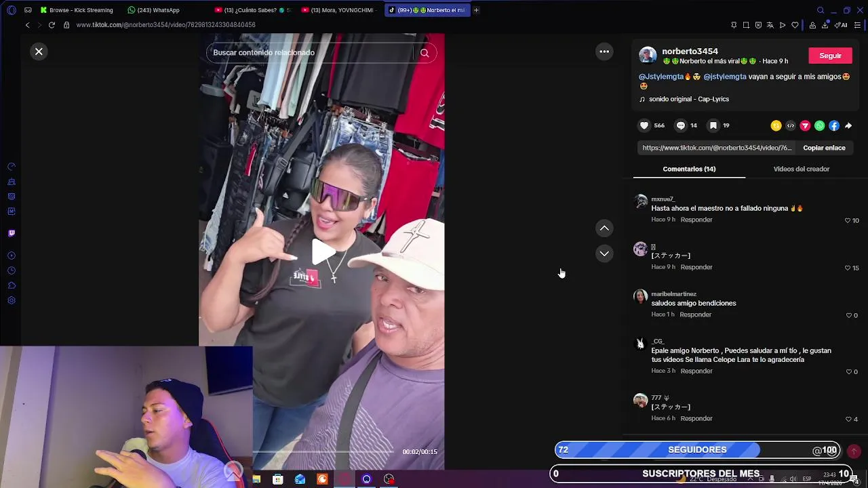Switch to Videos del creador tab

pos(802,169)
